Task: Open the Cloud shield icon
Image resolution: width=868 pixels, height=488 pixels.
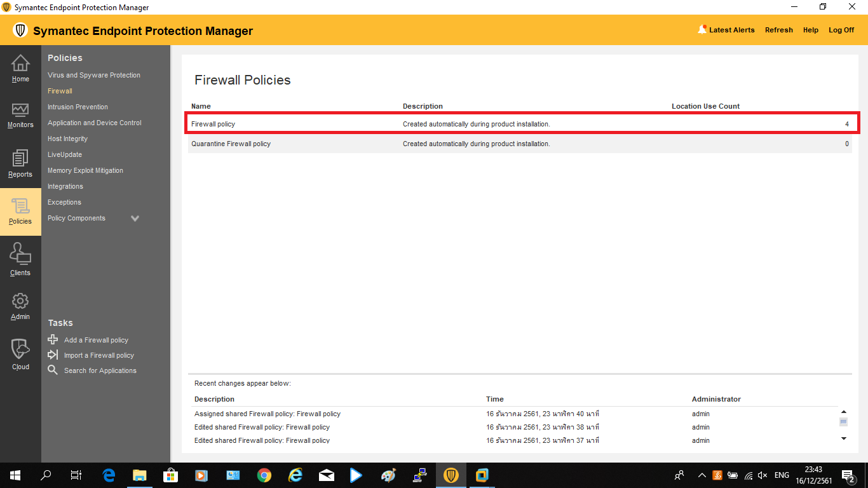Action: coord(20,349)
